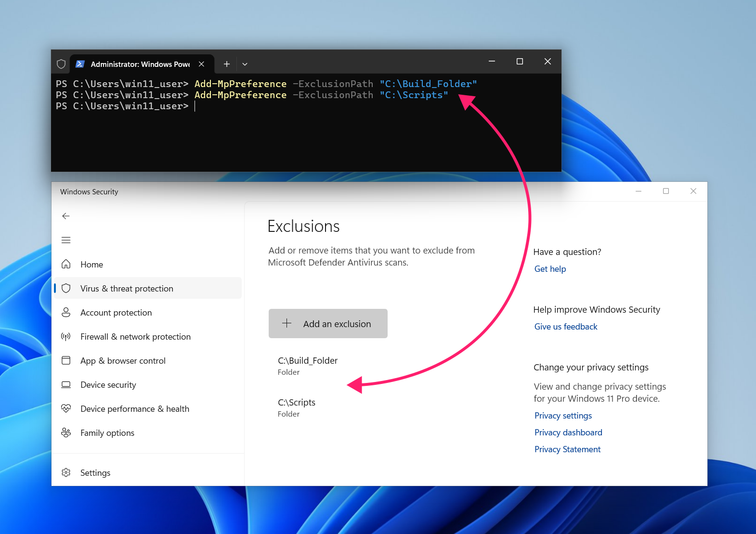Viewport: 756px width, 534px height.
Task: Open a new terminal tab with plus
Action: 227,64
